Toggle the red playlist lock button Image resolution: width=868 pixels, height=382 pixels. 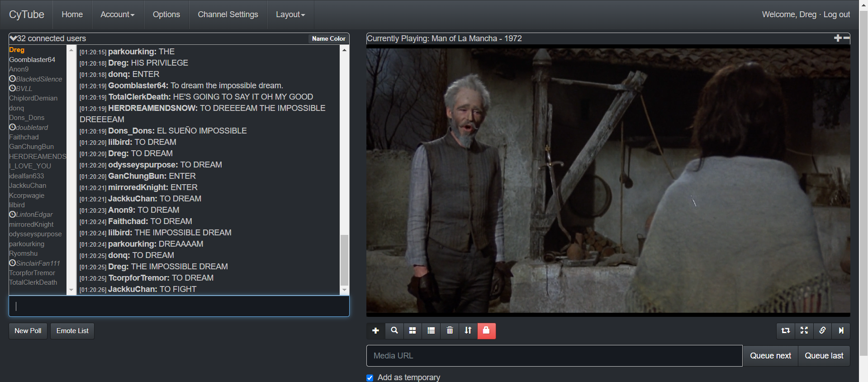486,331
